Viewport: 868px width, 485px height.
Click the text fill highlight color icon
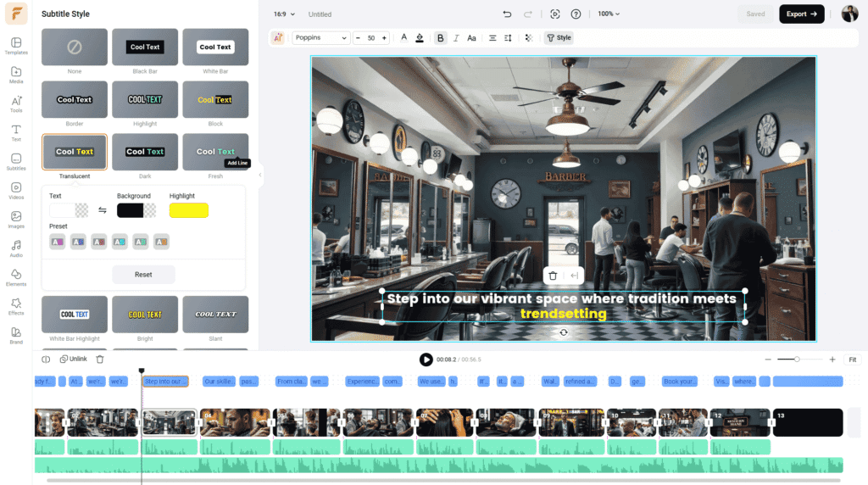click(x=420, y=37)
